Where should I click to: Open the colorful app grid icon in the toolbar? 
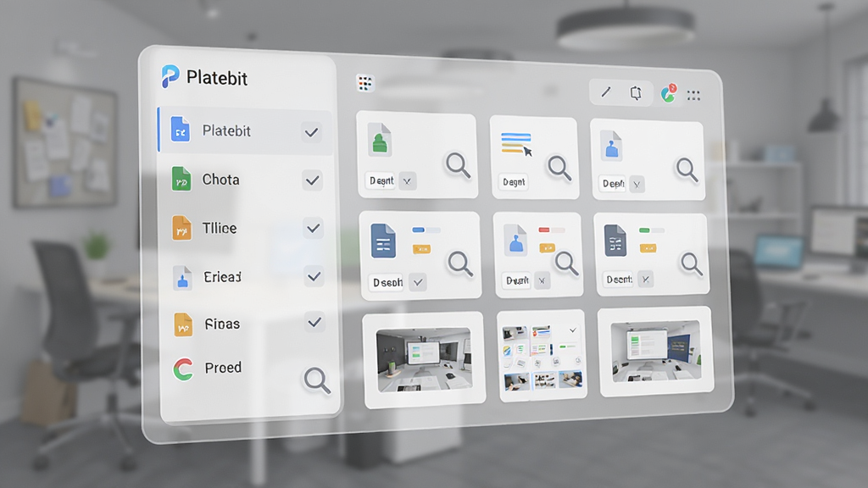click(x=364, y=84)
